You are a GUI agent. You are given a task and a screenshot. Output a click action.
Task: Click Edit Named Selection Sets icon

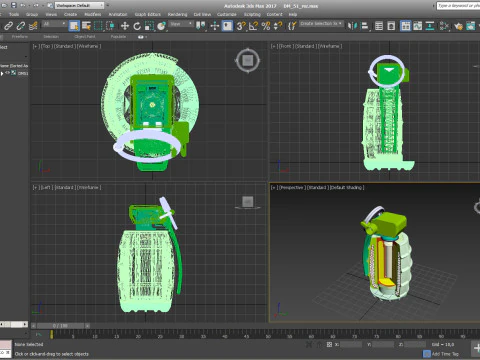click(x=292, y=26)
